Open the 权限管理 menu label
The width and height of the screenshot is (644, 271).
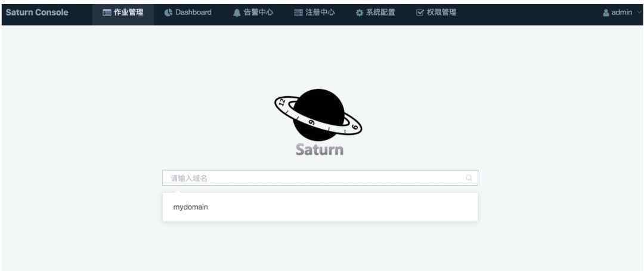(441, 13)
